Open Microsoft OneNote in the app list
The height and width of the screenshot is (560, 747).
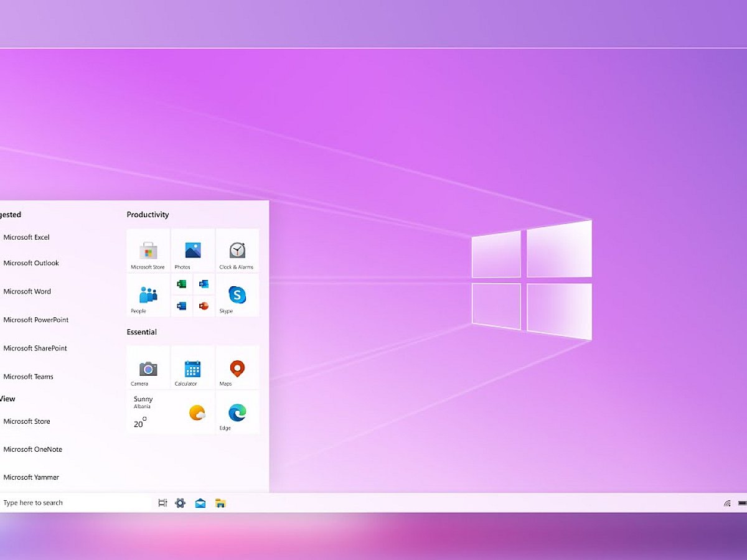pos(32,449)
